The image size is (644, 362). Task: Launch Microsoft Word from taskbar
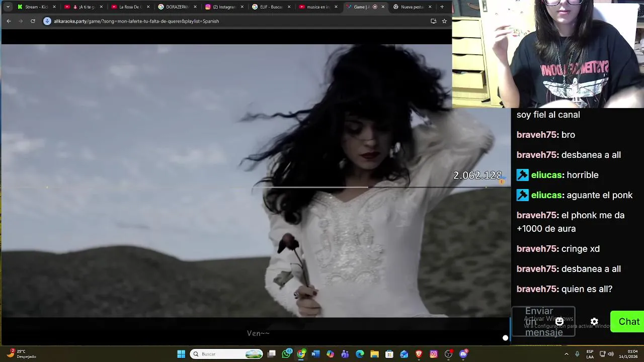click(x=315, y=354)
